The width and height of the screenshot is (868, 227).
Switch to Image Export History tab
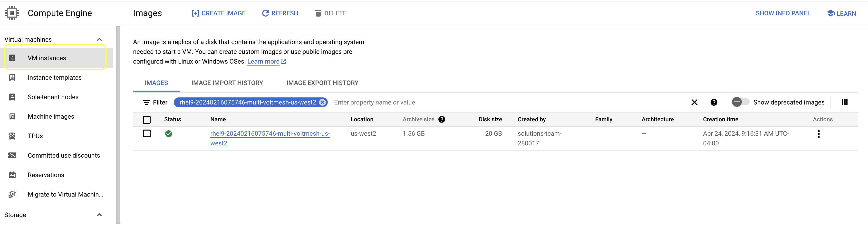(322, 83)
